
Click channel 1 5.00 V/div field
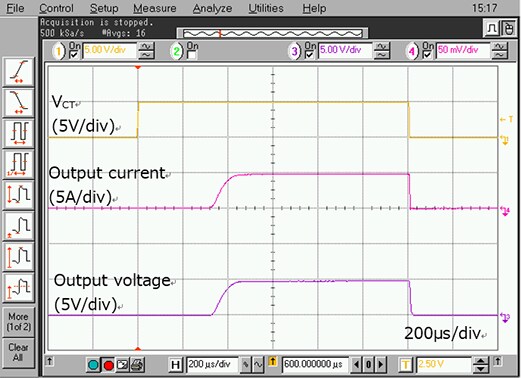pyautogui.click(x=110, y=51)
